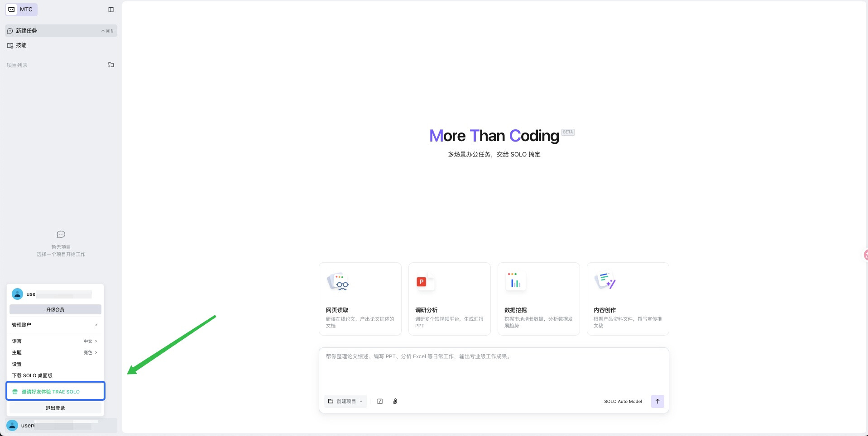Screen dimensions: 868x436
Task: Open 技能 in the left sidebar
Action: [21, 45]
